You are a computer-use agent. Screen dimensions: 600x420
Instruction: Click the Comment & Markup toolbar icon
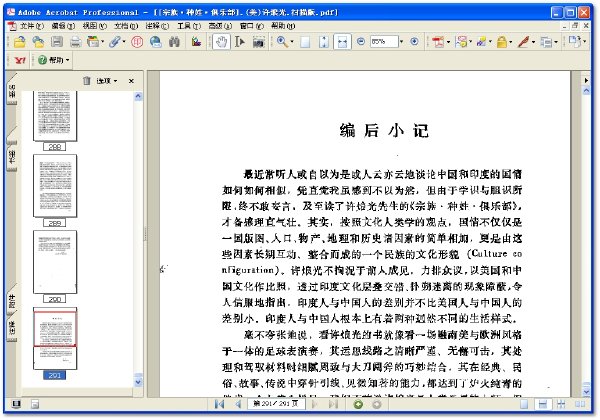pyautogui.click(x=461, y=42)
